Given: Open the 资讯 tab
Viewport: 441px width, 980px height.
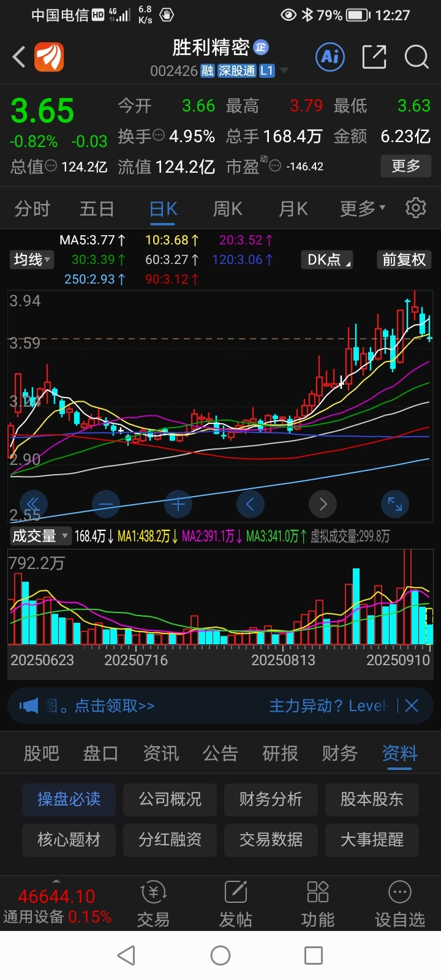Looking at the screenshot, I should [161, 753].
